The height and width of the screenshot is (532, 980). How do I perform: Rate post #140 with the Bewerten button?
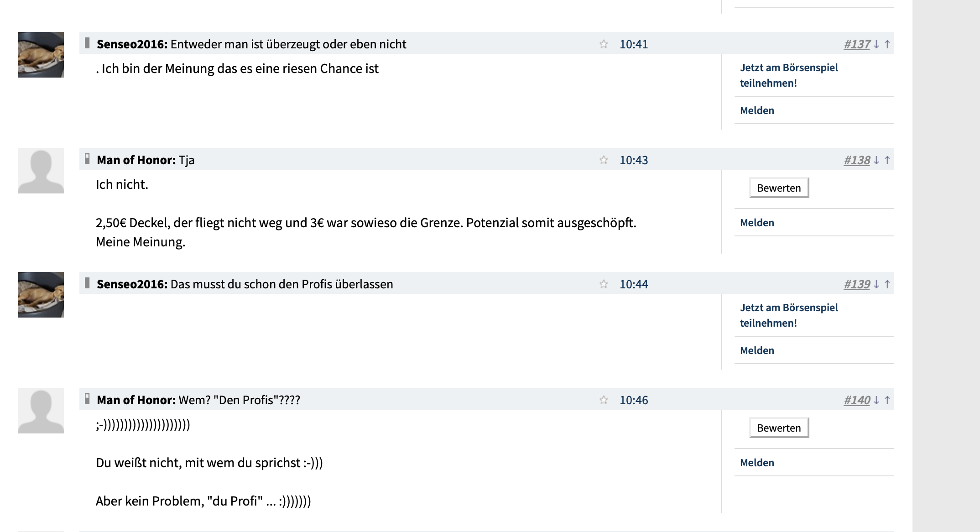point(779,428)
